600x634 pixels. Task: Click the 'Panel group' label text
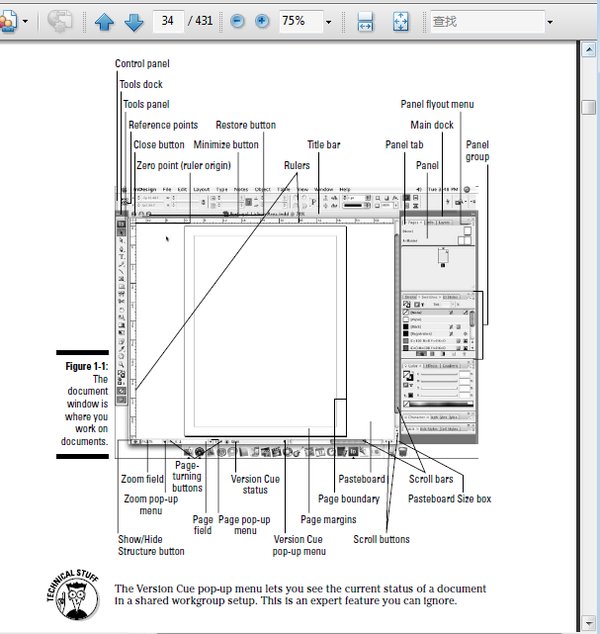tap(477, 151)
